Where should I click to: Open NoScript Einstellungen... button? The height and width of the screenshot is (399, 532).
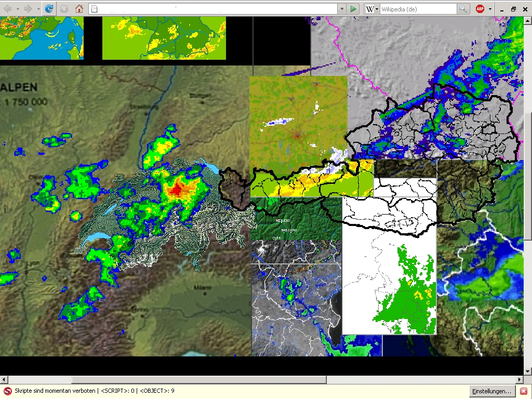[491, 391]
